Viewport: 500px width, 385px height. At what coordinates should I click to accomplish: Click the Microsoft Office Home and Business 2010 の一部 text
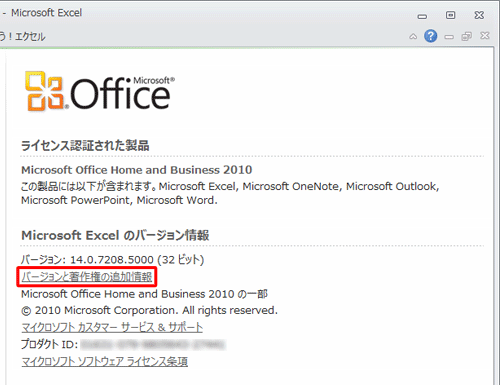144,294
